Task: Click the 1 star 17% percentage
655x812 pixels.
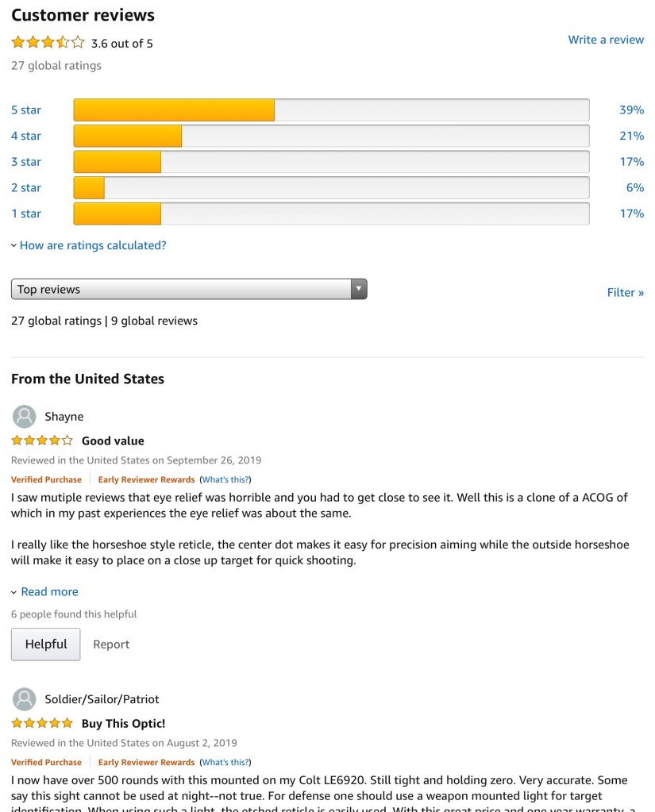Action: pos(631,214)
